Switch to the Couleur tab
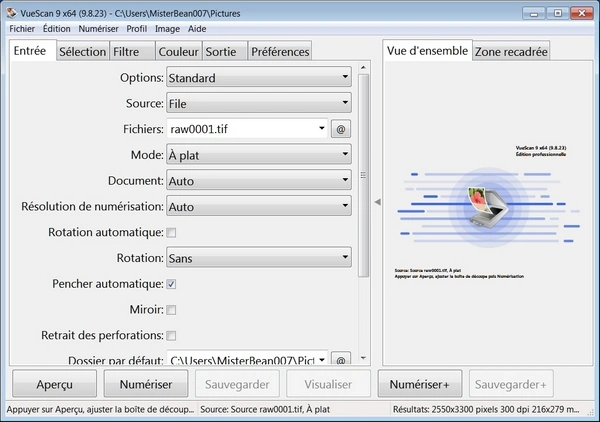The height and width of the screenshot is (422, 600). coord(178,51)
